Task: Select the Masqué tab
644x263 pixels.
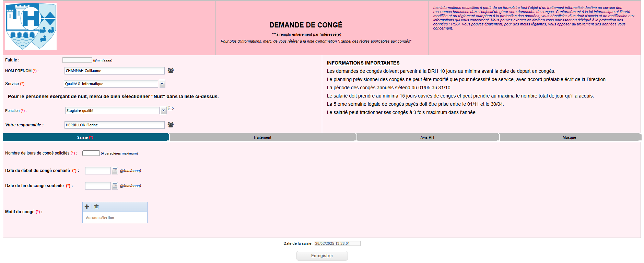Action: [x=569, y=137]
